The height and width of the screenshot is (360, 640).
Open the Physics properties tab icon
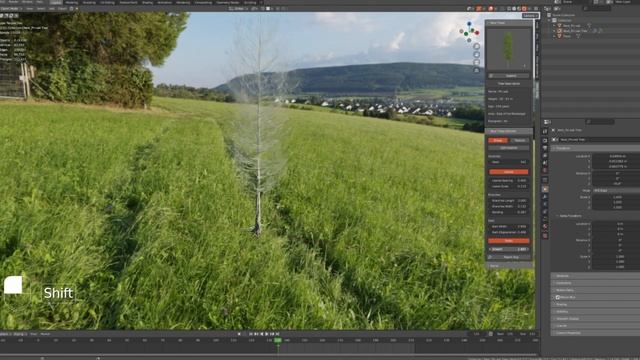[545, 212]
